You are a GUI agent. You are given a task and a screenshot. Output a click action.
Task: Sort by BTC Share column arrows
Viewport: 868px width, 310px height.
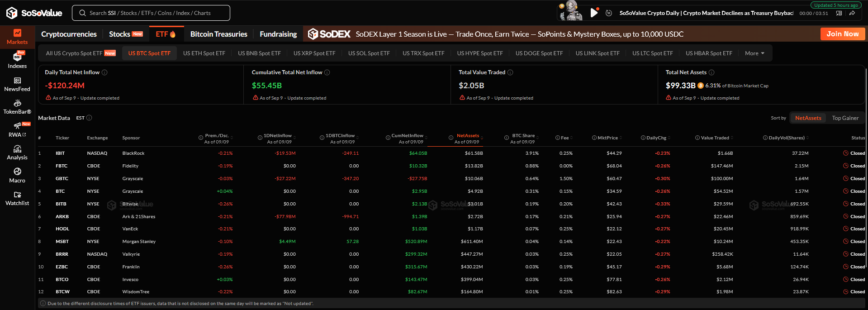point(537,138)
